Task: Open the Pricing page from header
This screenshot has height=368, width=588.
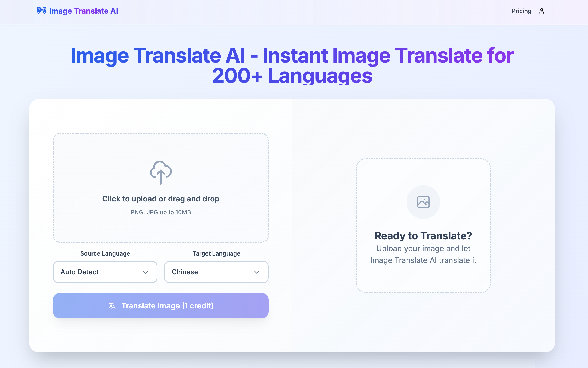Action: [521, 11]
